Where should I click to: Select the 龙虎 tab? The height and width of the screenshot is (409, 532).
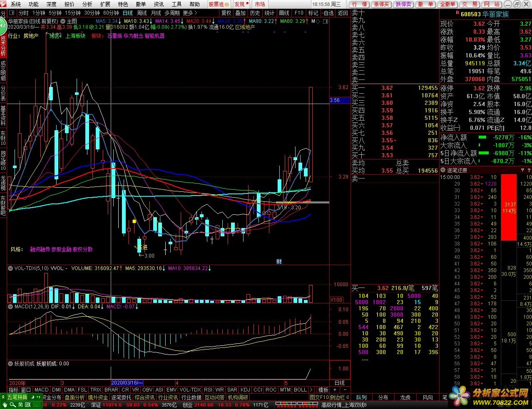pyautogui.click(x=405, y=397)
